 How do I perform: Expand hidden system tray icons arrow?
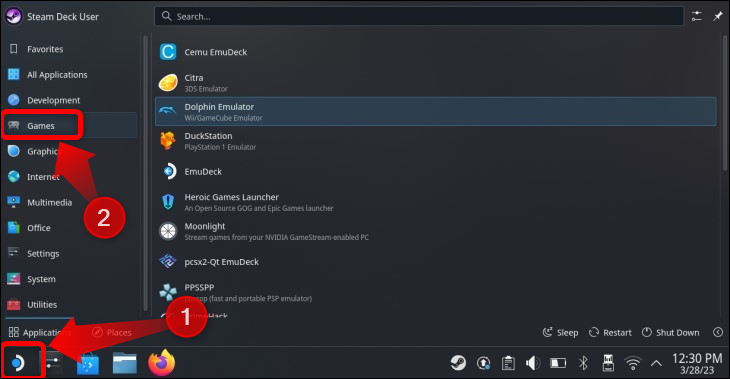(x=656, y=363)
